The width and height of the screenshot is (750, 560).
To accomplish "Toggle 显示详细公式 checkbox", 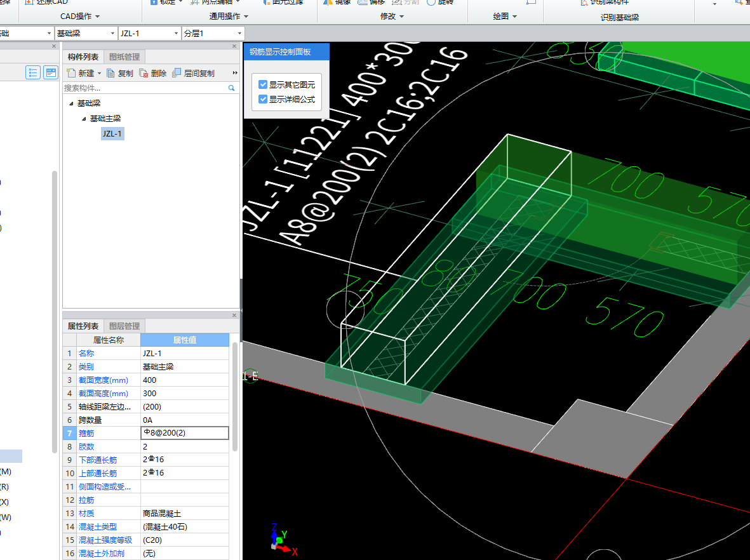I will click(263, 99).
